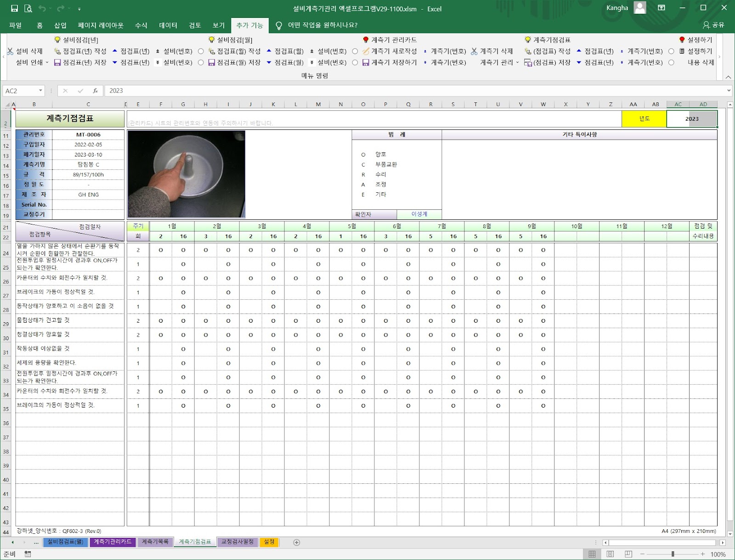This screenshot has width=735, height=560.
Task: Switch to the 설비점검표(월) sheet tab
Action: click(x=66, y=542)
